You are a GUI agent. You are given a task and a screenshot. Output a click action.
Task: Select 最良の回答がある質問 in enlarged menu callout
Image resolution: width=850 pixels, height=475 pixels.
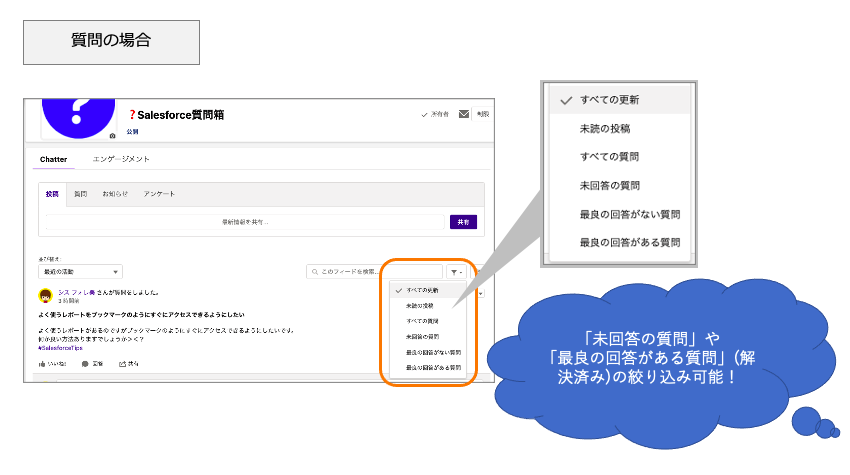pyautogui.click(x=620, y=242)
